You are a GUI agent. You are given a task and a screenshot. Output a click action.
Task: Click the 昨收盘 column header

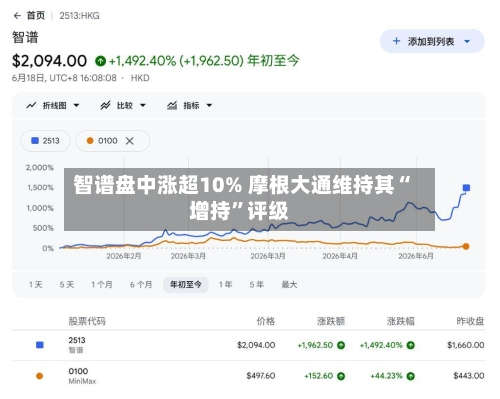point(470,321)
